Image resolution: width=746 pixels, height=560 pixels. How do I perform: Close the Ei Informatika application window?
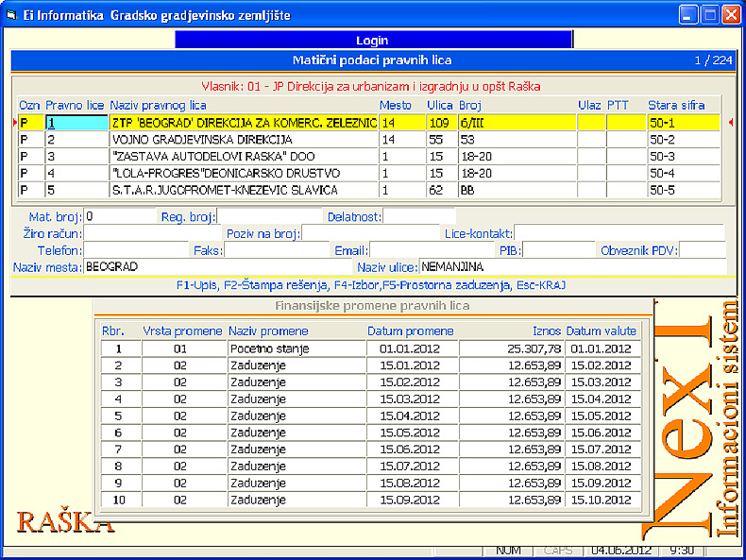[x=731, y=14]
